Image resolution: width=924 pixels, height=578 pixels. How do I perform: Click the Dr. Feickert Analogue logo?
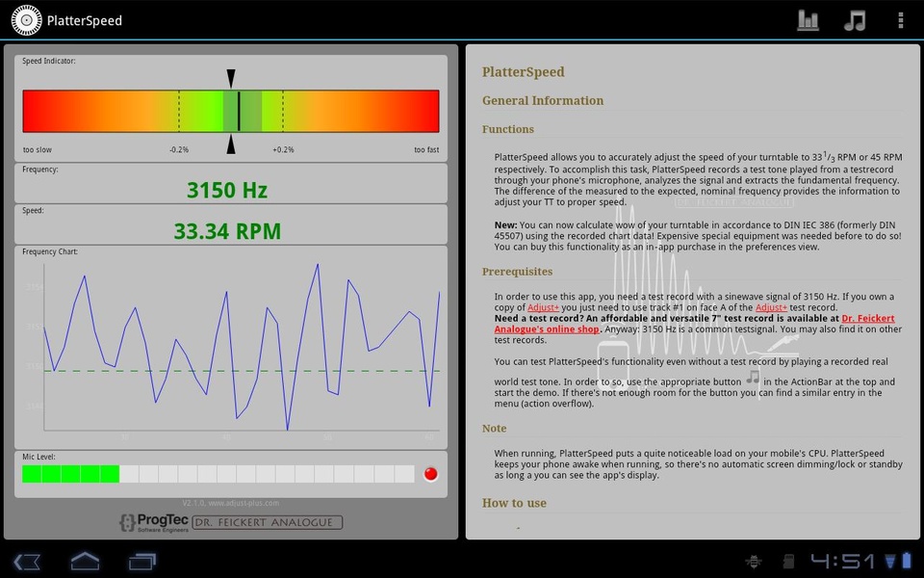pos(267,522)
